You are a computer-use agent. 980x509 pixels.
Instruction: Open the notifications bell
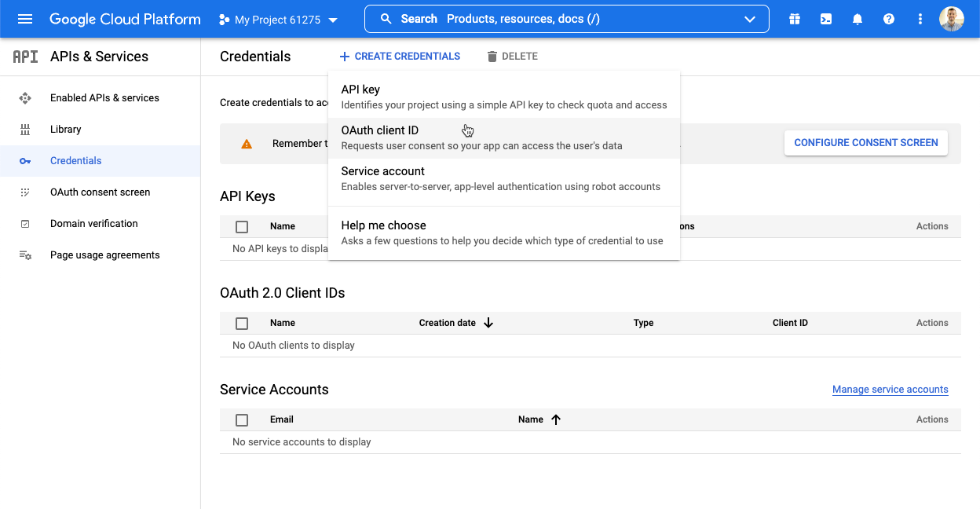tap(857, 19)
